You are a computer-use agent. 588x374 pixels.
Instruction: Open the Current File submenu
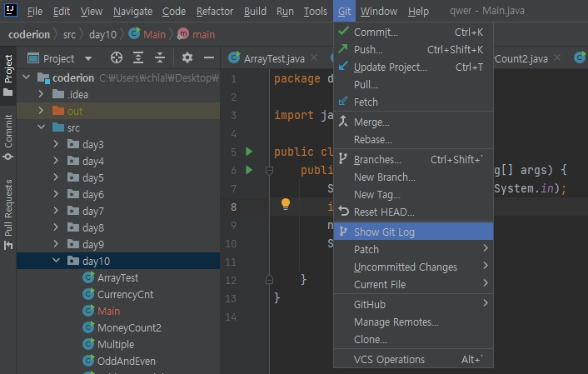[x=413, y=284]
